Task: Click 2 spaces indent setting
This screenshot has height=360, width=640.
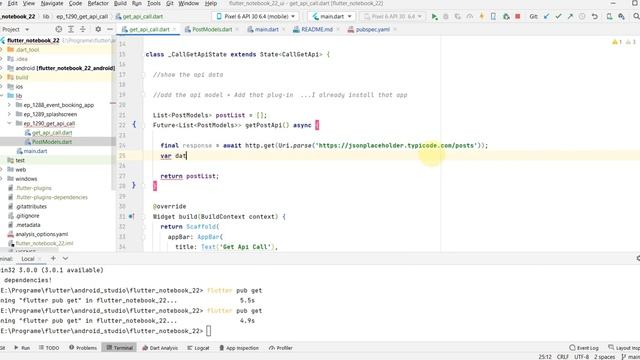Action: (x=604, y=357)
